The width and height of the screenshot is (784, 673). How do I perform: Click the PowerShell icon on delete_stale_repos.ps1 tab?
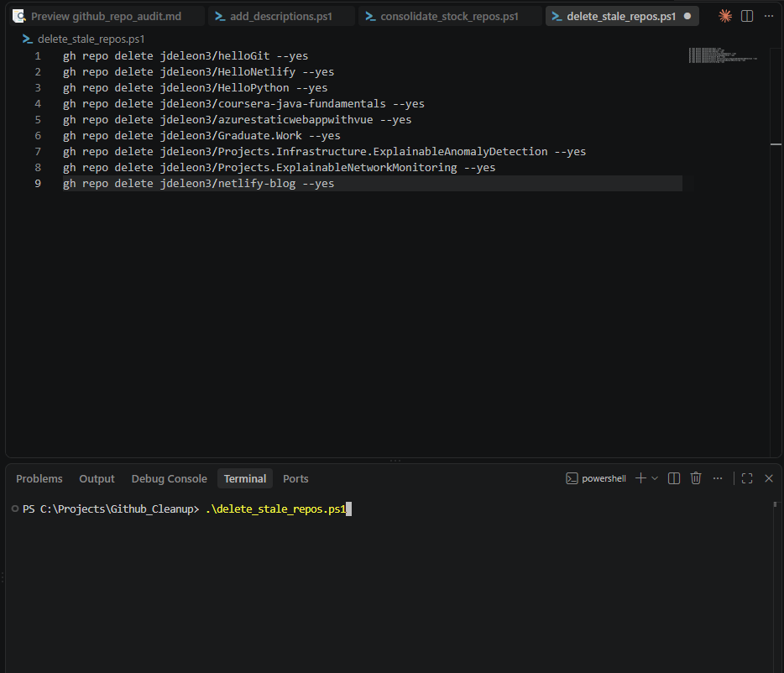(557, 17)
